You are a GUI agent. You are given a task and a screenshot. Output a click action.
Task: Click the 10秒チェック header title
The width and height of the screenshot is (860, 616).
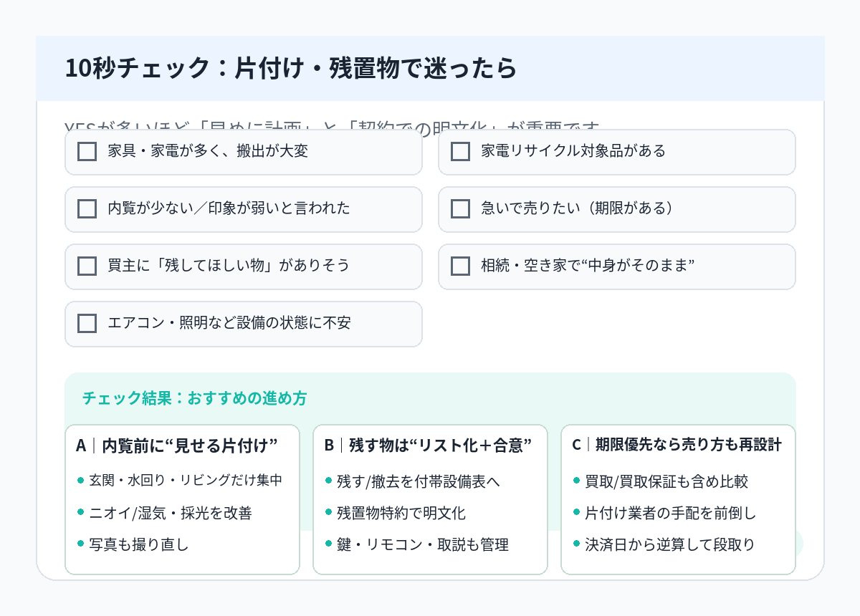pos(290,69)
